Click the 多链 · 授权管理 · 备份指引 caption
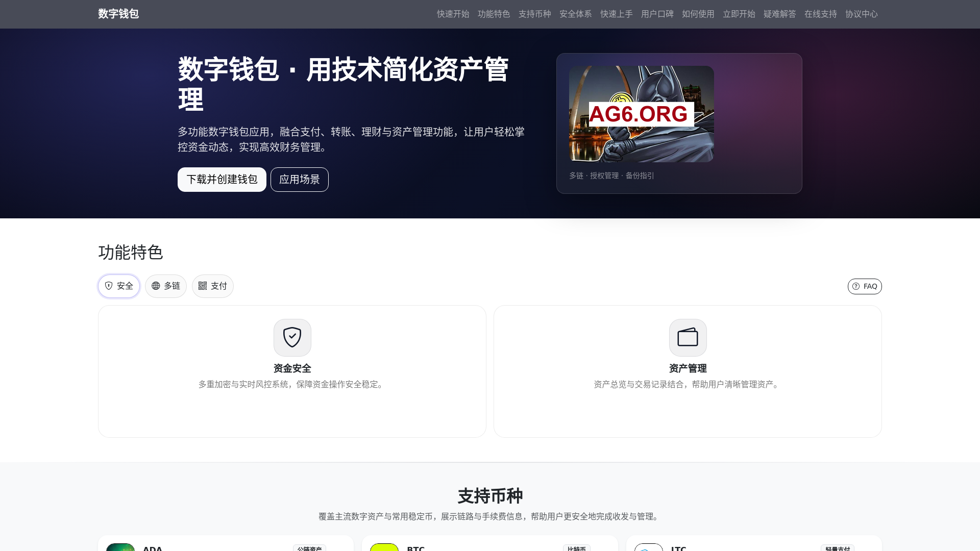Screen dimensions: 980x551 611,176
